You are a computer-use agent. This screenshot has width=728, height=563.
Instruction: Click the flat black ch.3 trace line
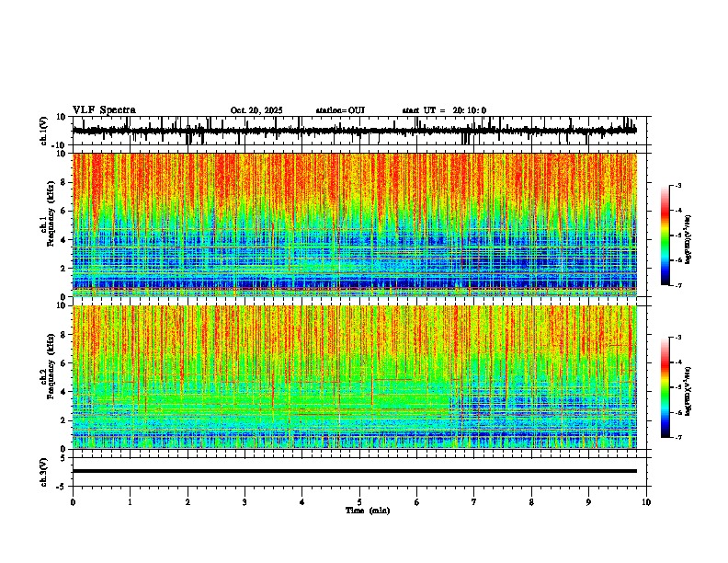pos(355,471)
